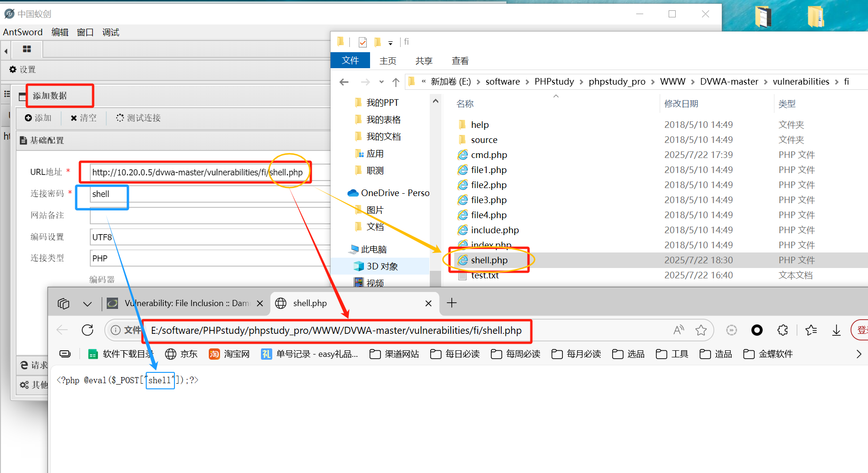Expand chevron after PHPstudy breadcrumb
The width and height of the screenshot is (868, 473).
tap(581, 82)
